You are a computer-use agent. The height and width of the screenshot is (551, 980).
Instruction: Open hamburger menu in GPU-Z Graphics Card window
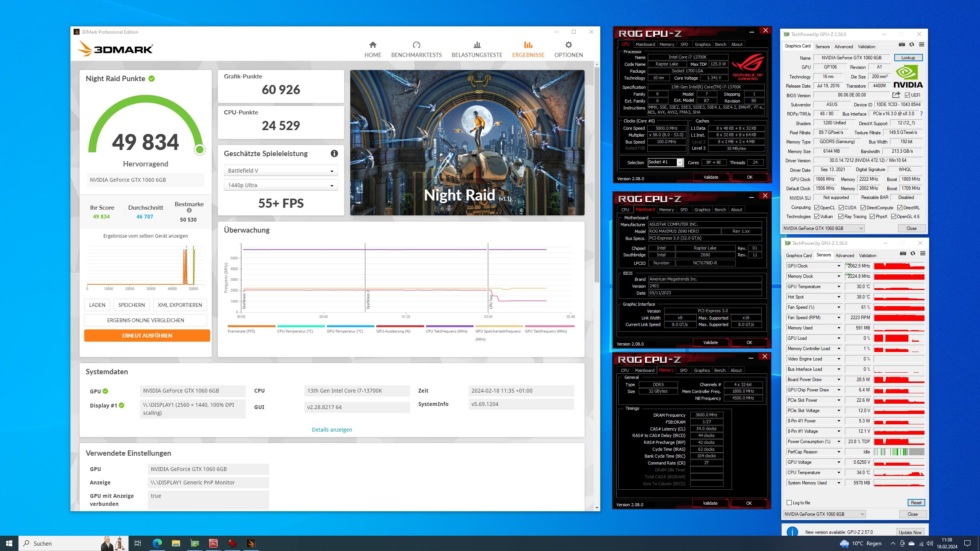coord(921,45)
